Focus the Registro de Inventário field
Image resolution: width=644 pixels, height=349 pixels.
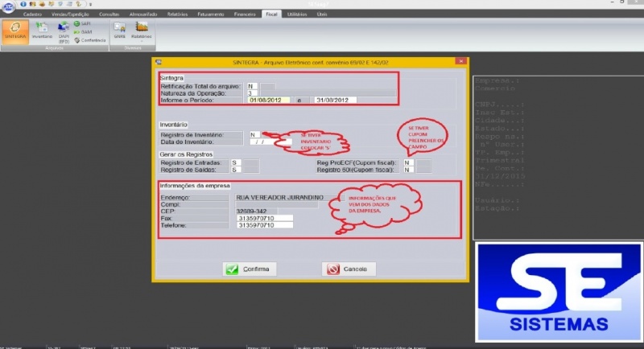click(x=254, y=134)
